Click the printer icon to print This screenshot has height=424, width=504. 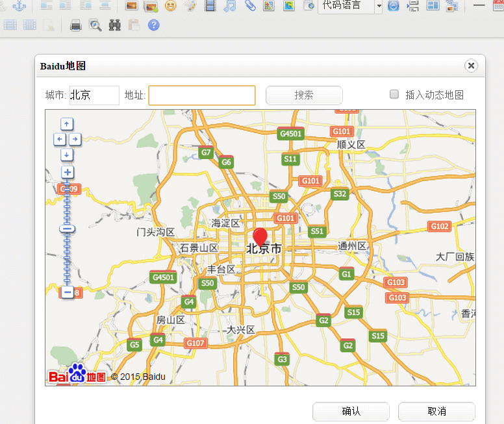(x=76, y=25)
